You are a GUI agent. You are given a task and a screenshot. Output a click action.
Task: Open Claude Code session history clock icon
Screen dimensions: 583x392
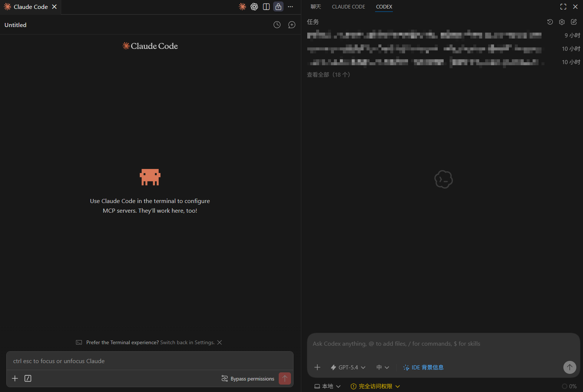coord(277,25)
